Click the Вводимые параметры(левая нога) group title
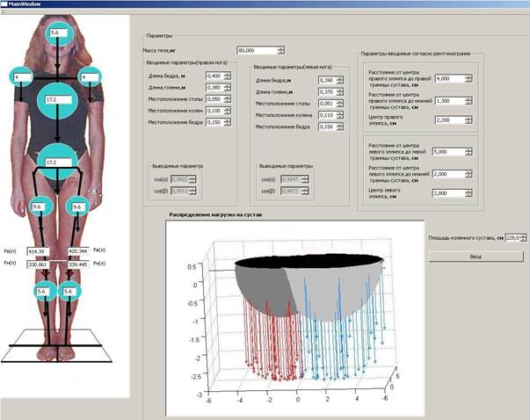Viewport: 530px width, 420px height. [x=293, y=67]
